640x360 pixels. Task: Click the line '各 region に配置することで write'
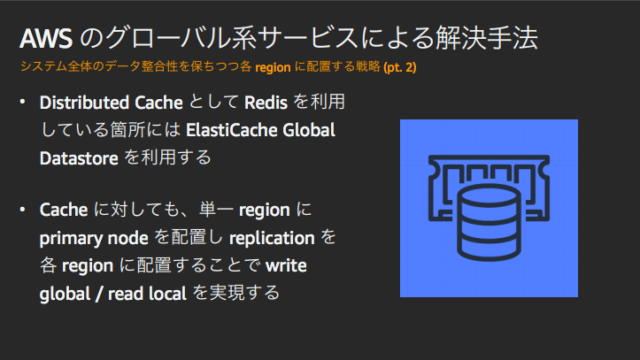(173, 266)
